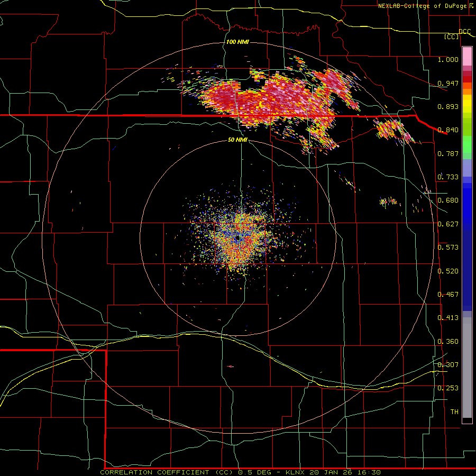Viewport: 476px width, 476px height.
Task: Click the 100 NMI range ring label
Action: [237, 42]
